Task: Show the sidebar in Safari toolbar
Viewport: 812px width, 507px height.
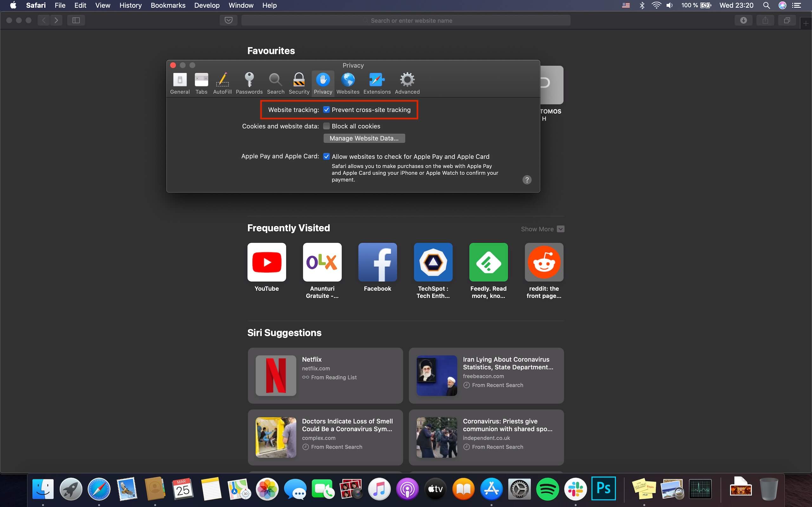Action: point(76,21)
